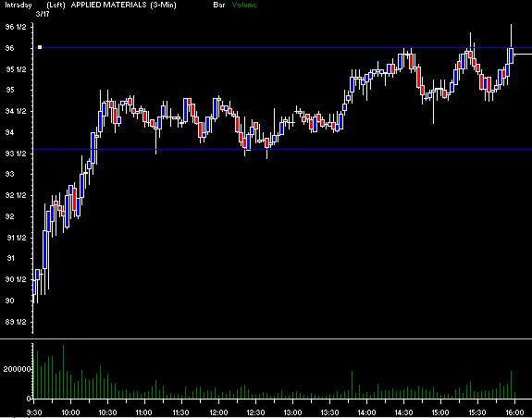The width and height of the screenshot is (532, 418).
Task: Click the 10:00 time axis label
Action: tap(70, 412)
